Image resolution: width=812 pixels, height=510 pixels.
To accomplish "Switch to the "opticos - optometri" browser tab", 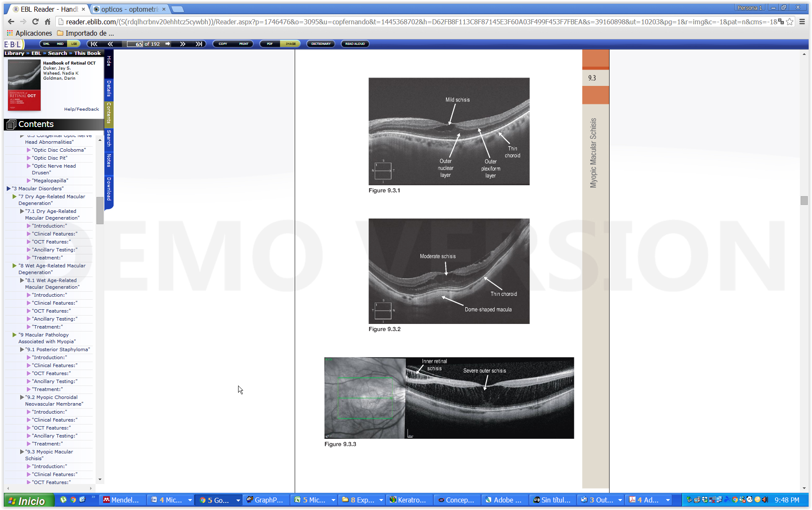I will pyautogui.click(x=129, y=9).
